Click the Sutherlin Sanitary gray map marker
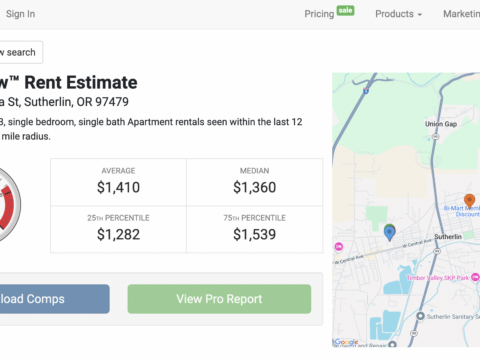Image resolution: width=480 pixels, height=360 pixels. [420, 316]
